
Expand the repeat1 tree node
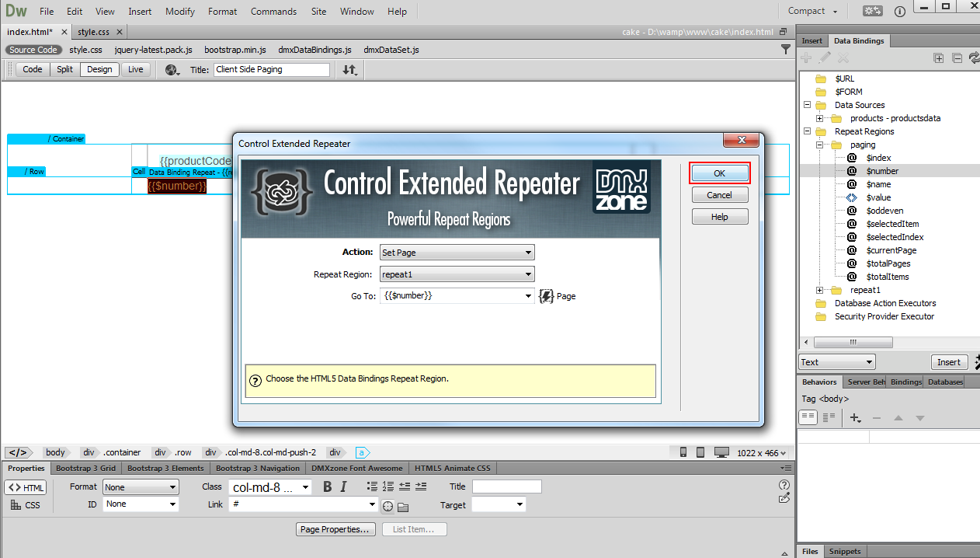819,290
